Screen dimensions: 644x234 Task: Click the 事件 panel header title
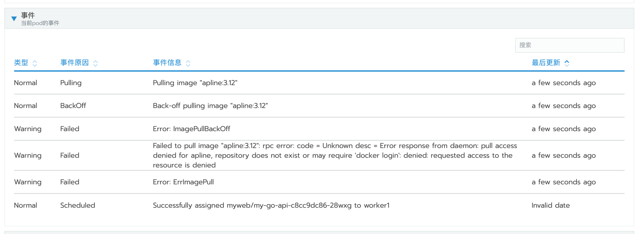point(28,15)
